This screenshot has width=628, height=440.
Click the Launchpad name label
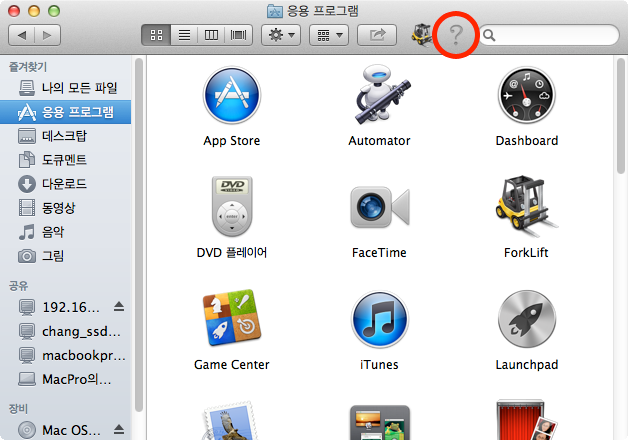[x=527, y=365]
